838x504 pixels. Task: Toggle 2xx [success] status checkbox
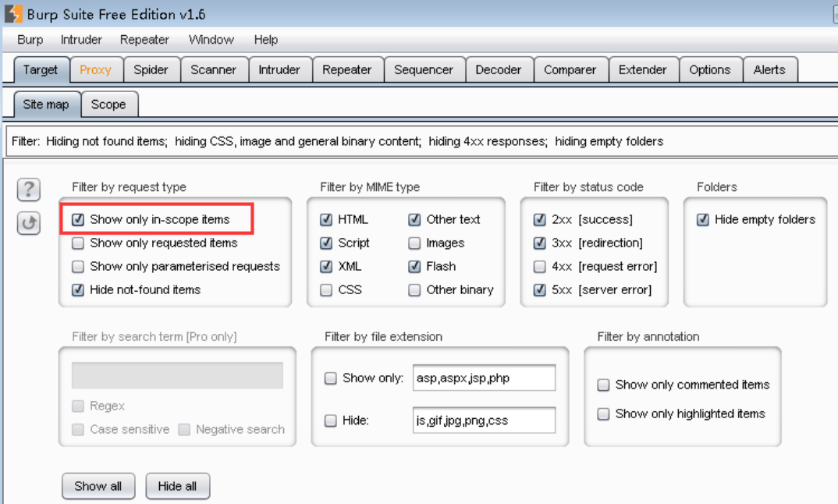[540, 220]
